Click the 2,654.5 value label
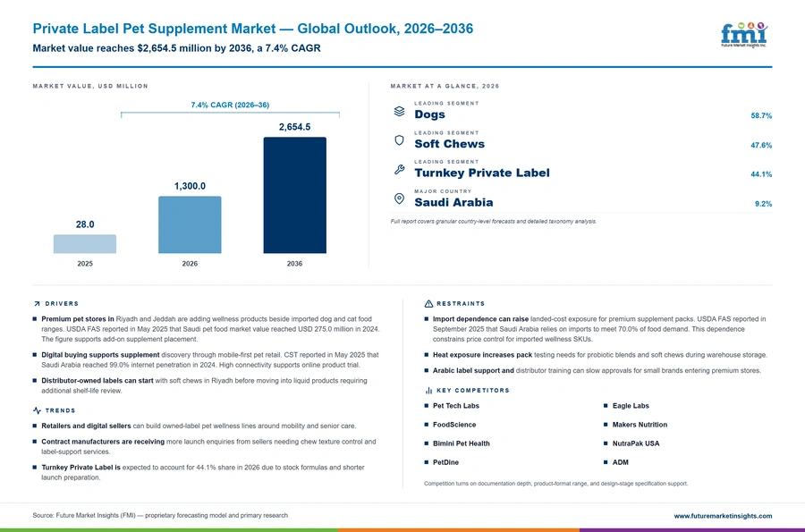Screen dimensions: 805x532 pyautogui.click(x=294, y=127)
